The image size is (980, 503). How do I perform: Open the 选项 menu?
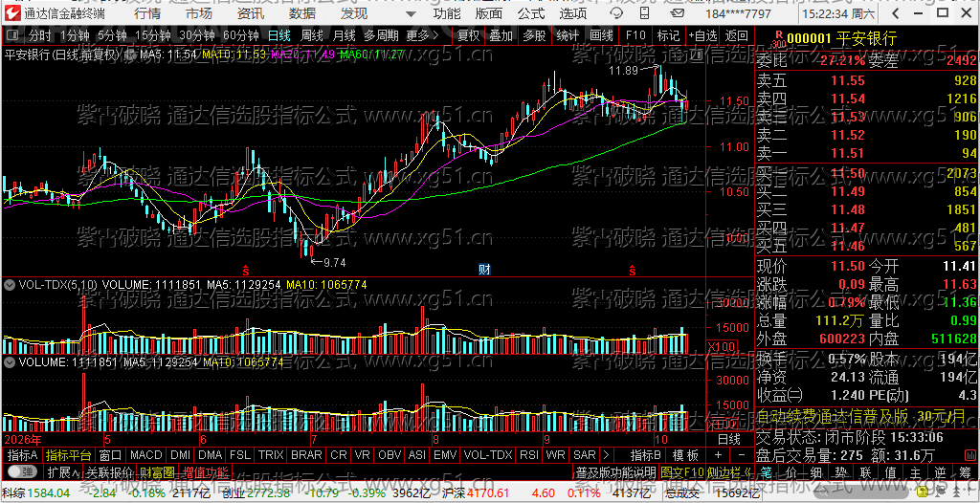tap(573, 13)
